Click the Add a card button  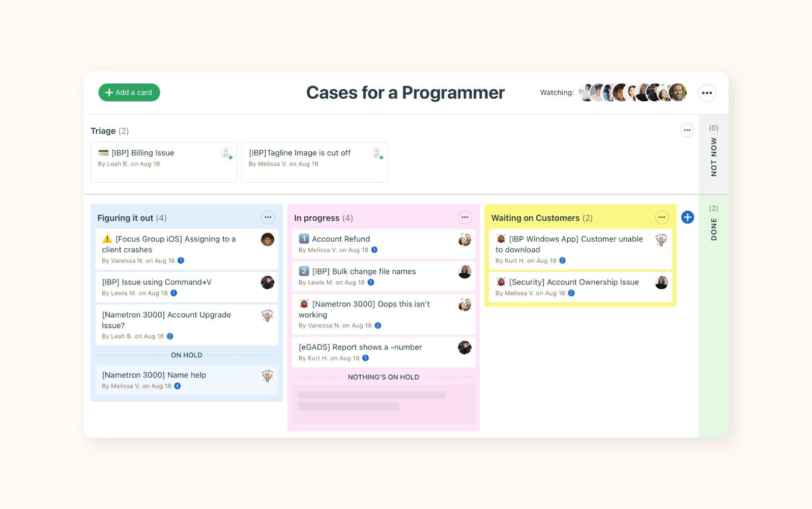tap(129, 92)
